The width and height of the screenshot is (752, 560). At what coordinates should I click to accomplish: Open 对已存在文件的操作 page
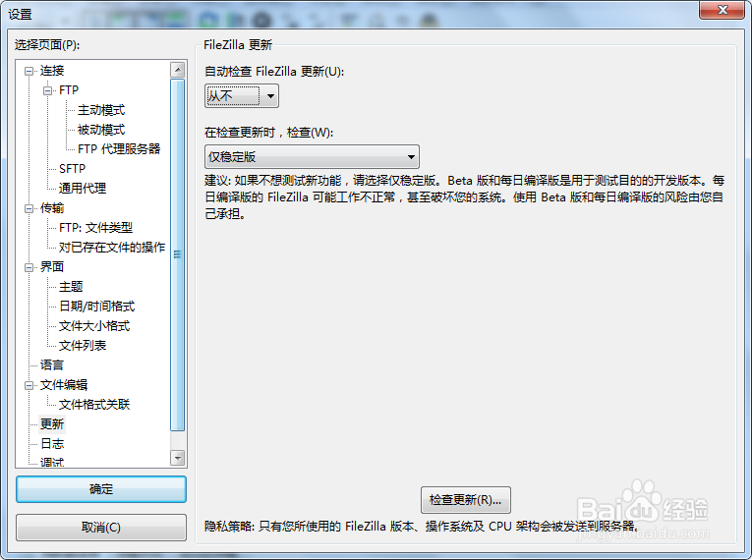tap(112, 248)
